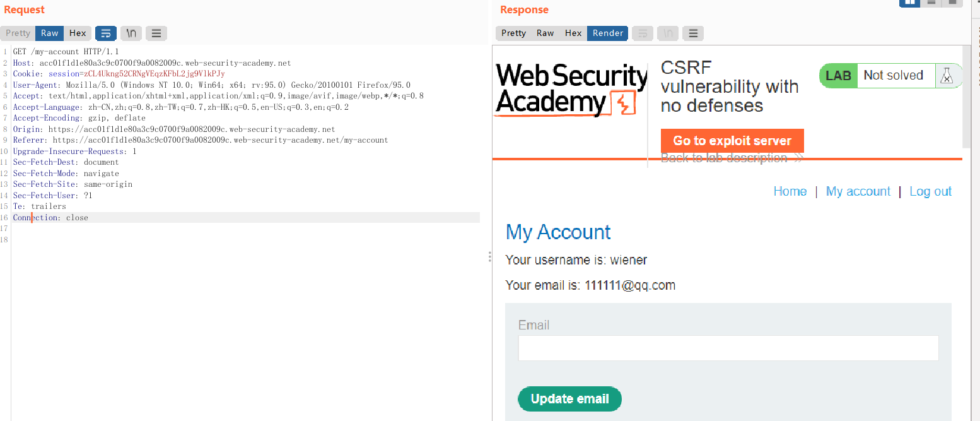Toggle word wrap in Request panel
The height and width of the screenshot is (421, 980).
tap(106, 33)
